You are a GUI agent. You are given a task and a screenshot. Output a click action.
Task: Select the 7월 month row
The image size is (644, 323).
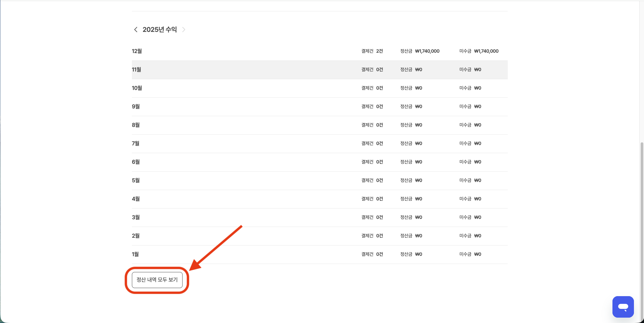(136, 143)
